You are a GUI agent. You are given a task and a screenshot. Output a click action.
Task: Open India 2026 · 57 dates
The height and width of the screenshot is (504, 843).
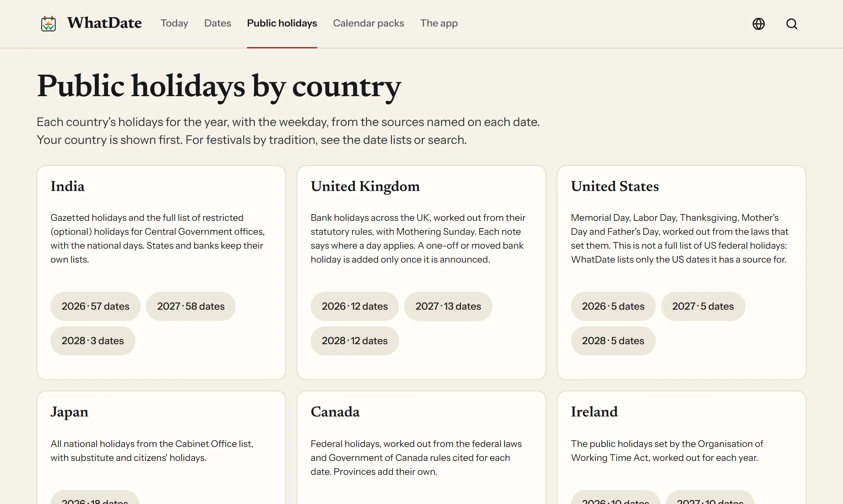coord(96,306)
